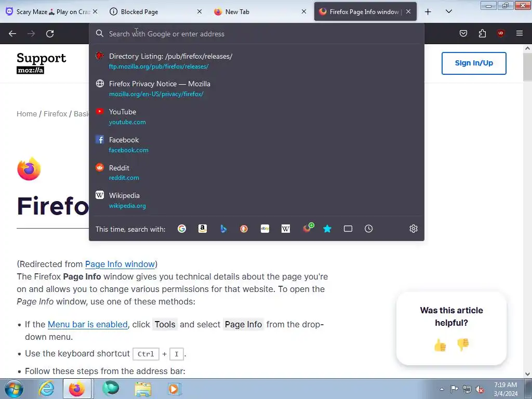Rate article helpful with thumbs up
Screen dimensions: 532x399
(440, 345)
